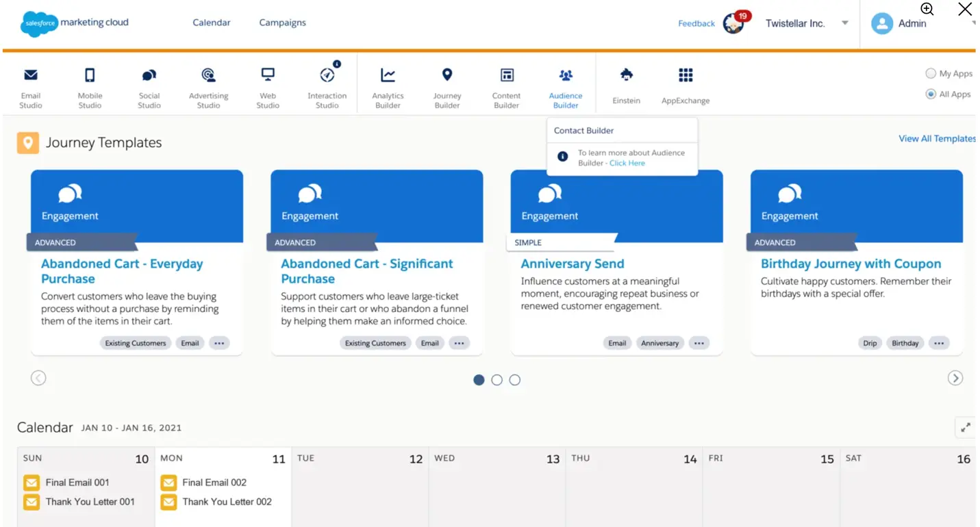Click the Journey Templates pin icon
980x527 pixels.
click(x=28, y=143)
